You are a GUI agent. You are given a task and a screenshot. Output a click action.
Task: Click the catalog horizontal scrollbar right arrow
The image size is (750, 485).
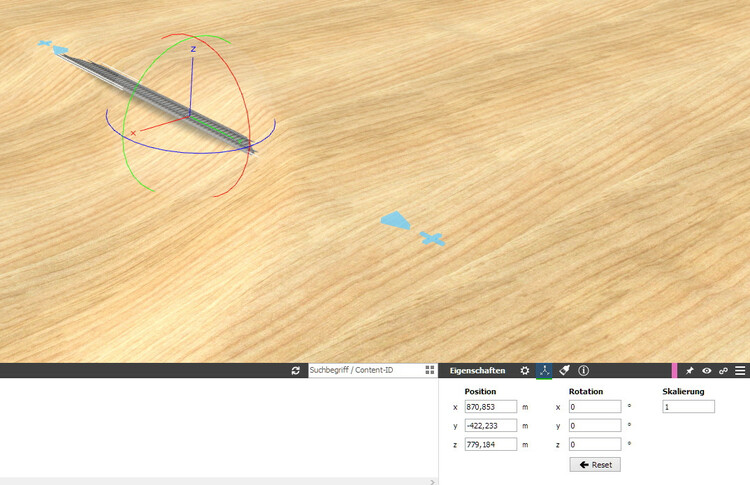click(432, 482)
